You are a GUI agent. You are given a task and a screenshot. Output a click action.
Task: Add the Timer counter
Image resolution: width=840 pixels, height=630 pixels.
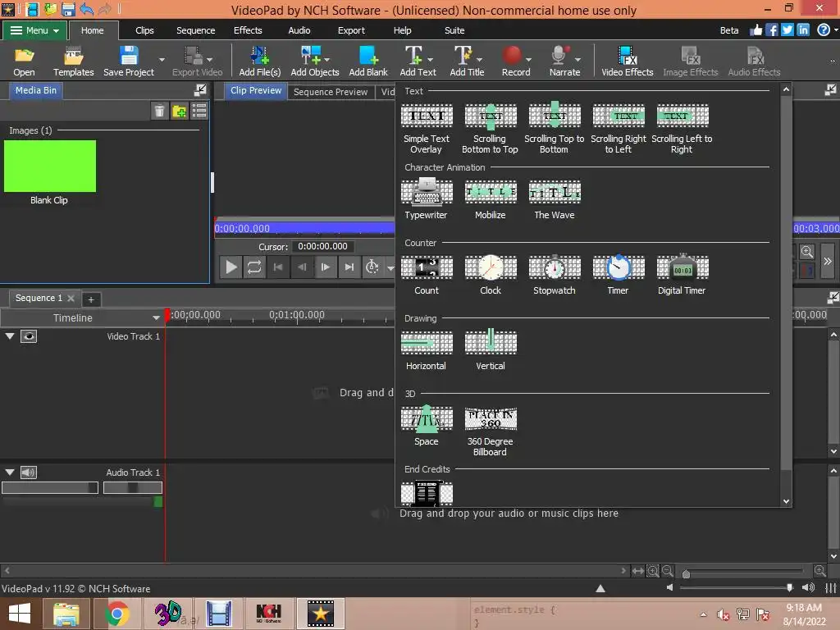(619, 276)
